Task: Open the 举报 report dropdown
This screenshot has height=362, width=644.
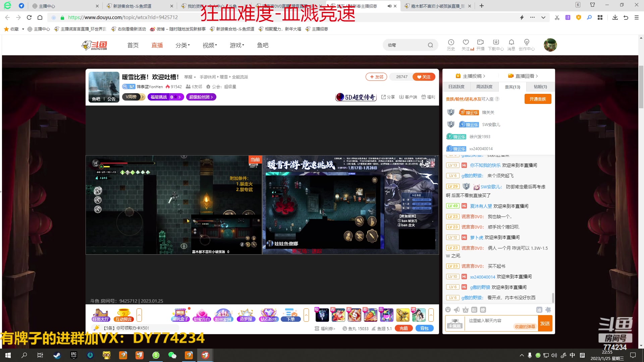Action: tap(190, 77)
